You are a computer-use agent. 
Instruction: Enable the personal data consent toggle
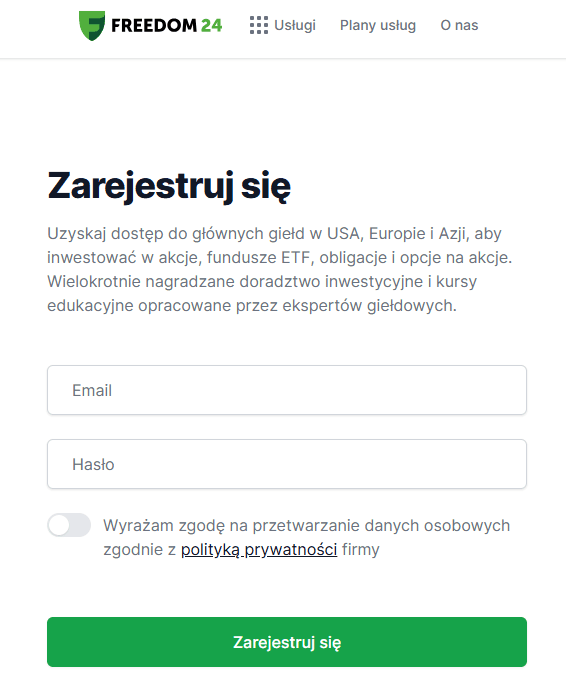click(69, 525)
